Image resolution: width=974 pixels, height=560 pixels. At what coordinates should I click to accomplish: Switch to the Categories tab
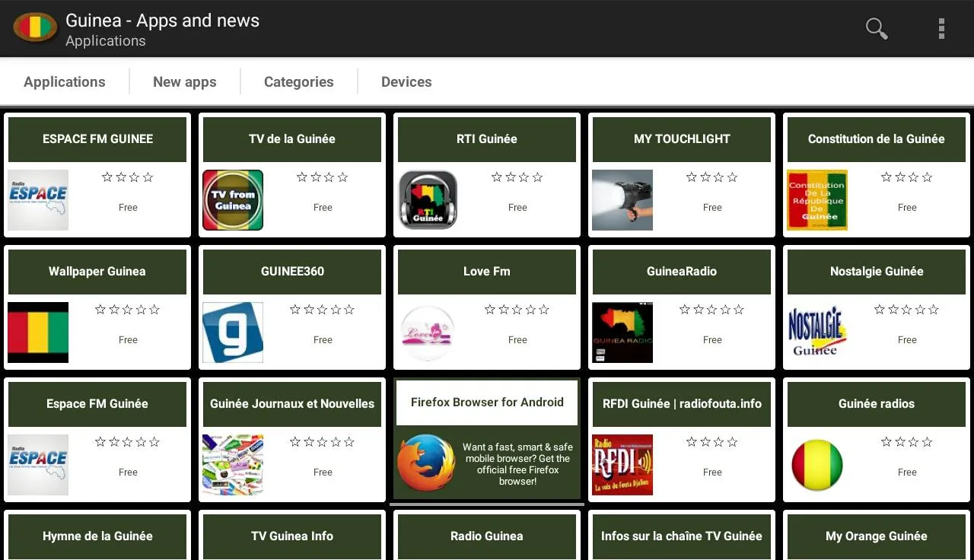(x=299, y=81)
